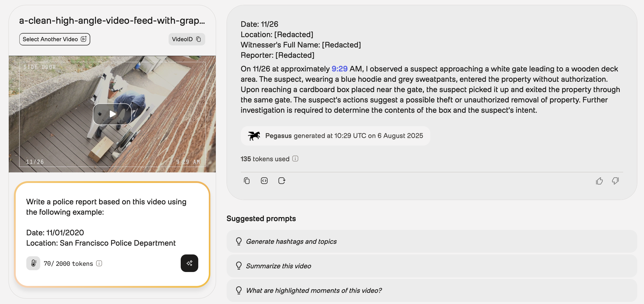Give thumbs up to the response
Screen dimensions: 644x304
[599, 181]
